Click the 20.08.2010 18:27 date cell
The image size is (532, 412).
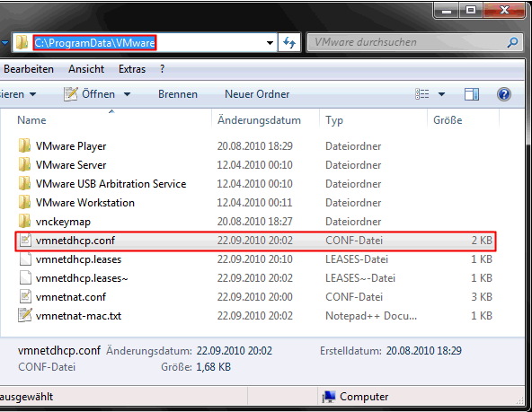[x=255, y=222]
